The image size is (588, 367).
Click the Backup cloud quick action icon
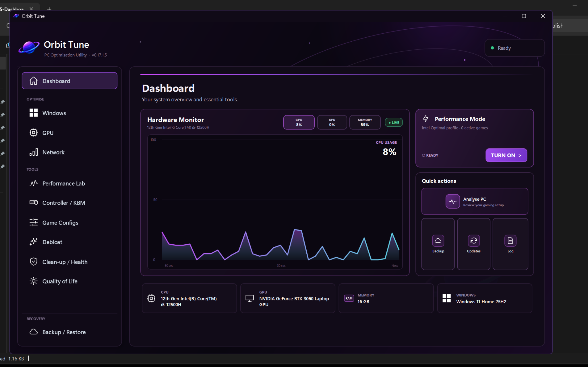tap(438, 241)
